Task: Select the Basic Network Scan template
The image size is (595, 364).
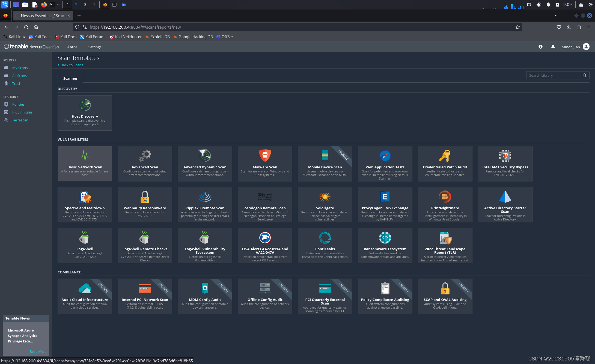Action: pos(85,163)
